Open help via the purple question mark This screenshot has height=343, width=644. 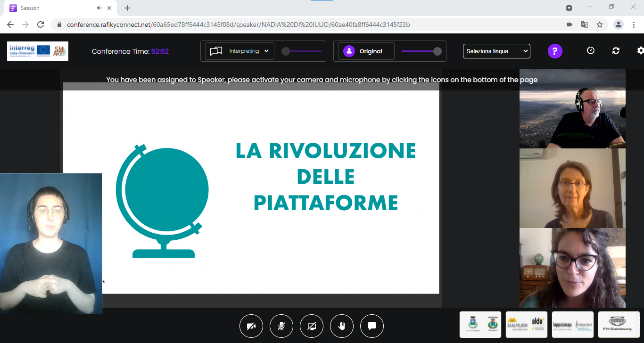click(x=555, y=51)
